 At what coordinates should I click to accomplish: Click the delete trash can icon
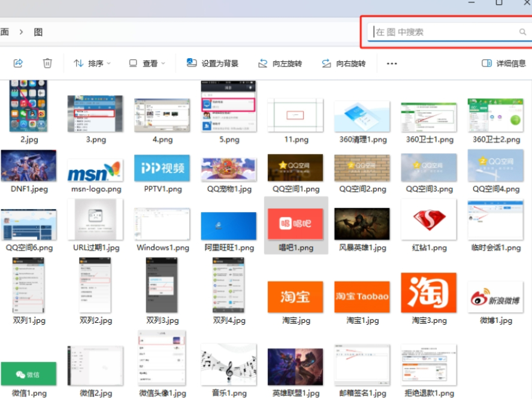click(47, 63)
